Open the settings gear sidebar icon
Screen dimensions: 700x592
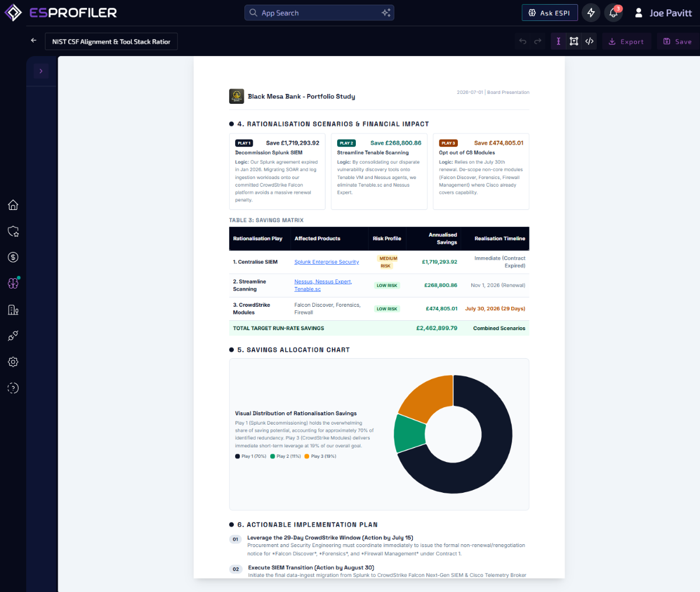[x=13, y=362]
